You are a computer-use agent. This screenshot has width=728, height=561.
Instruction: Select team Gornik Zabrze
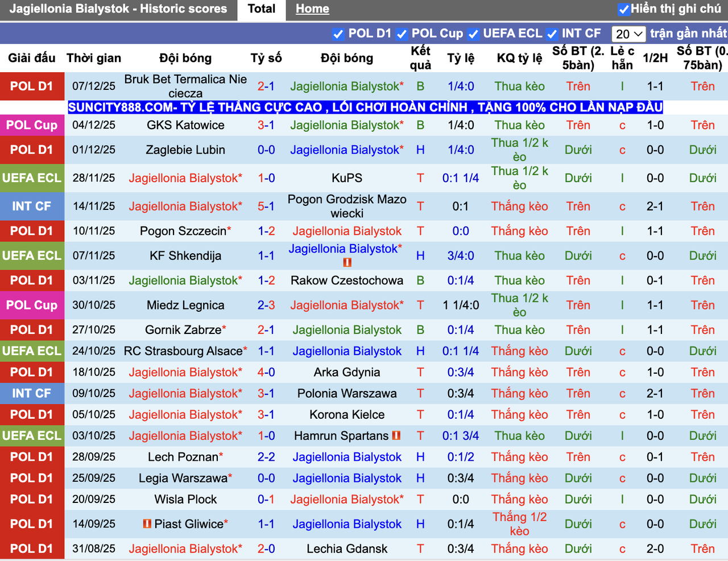point(183,330)
